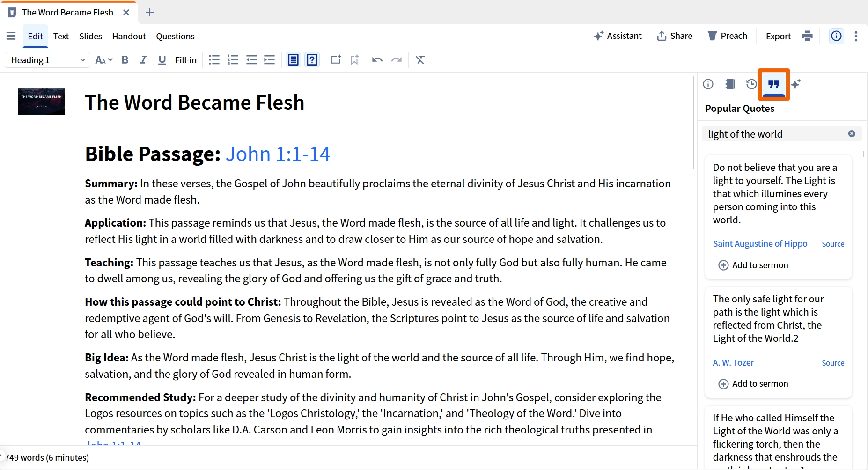Click the Share button
This screenshot has height=470, width=868.
coord(675,36)
